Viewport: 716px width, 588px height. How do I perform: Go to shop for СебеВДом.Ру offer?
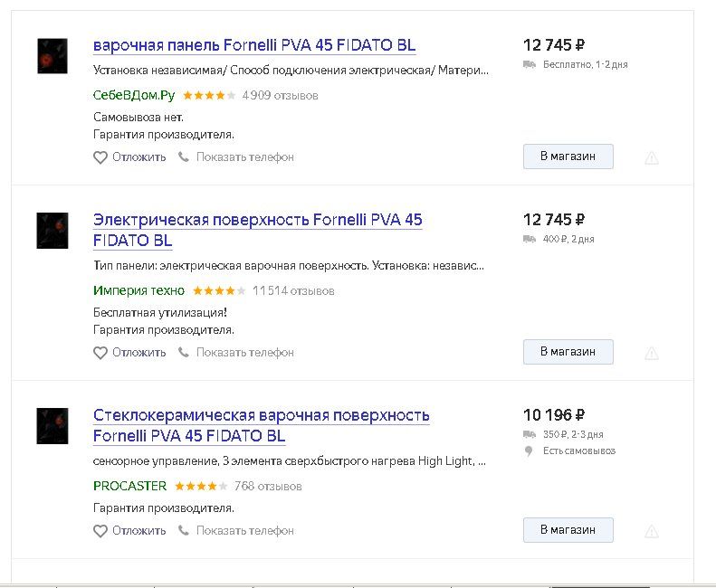tap(568, 156)
